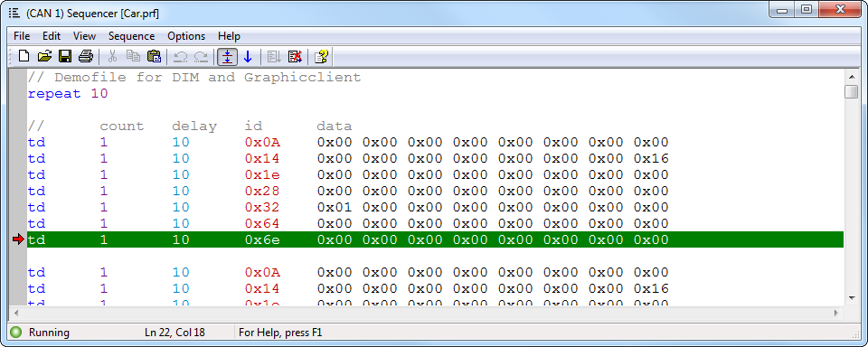Viewport: 868px width, 347px height.
Task: Click the vertical scrollbar up arrow
Action: [852, 77]
